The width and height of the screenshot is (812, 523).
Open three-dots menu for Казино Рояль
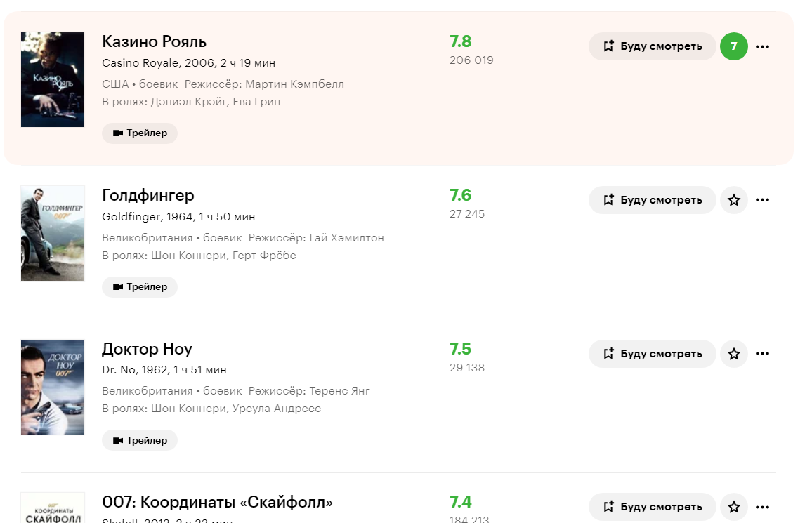[762, 46]
